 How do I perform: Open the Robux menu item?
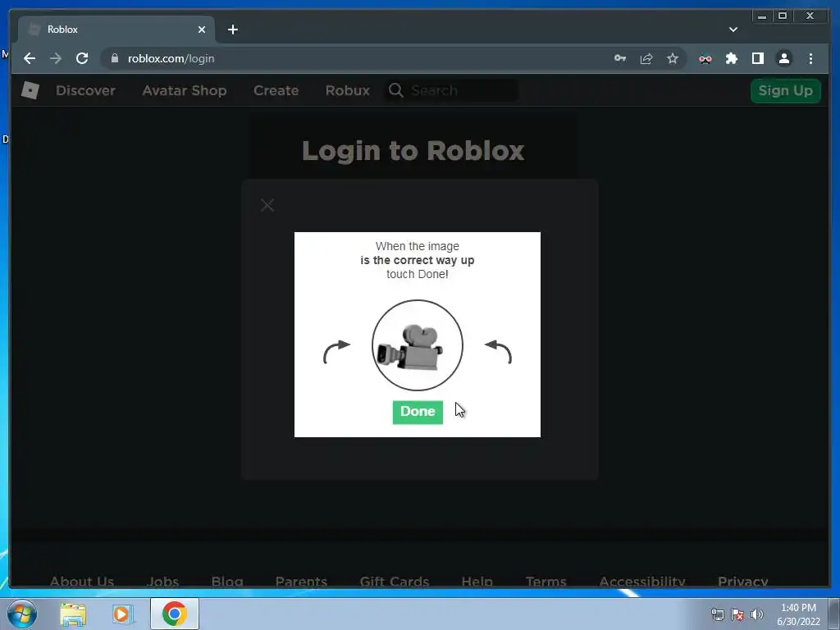(347, 90)
